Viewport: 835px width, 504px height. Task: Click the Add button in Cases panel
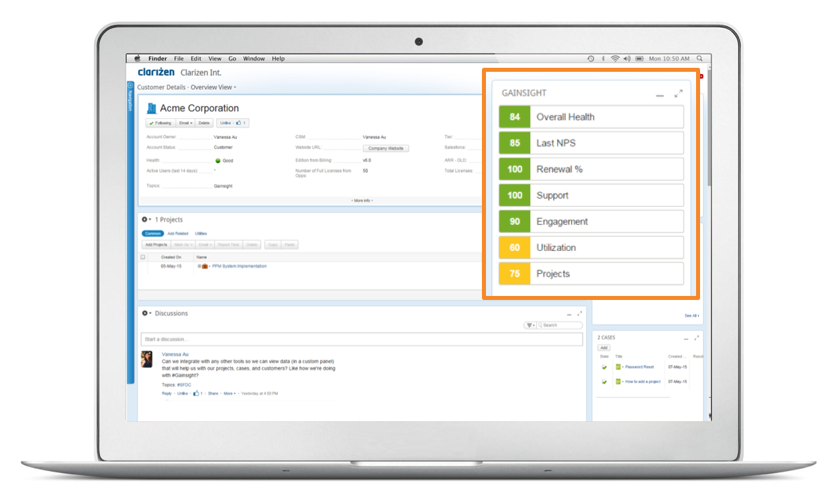(604, 348)
